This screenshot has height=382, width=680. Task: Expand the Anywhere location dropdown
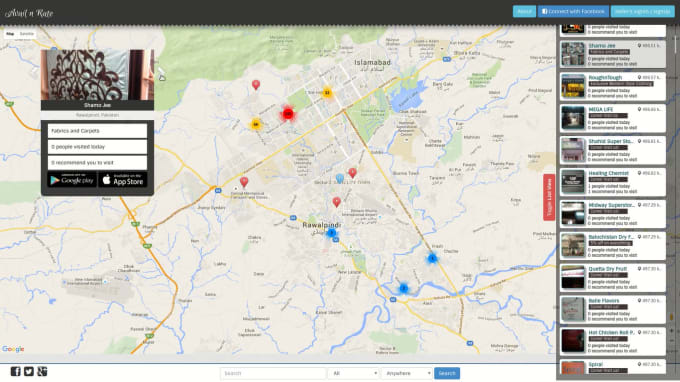pos(406,373)
